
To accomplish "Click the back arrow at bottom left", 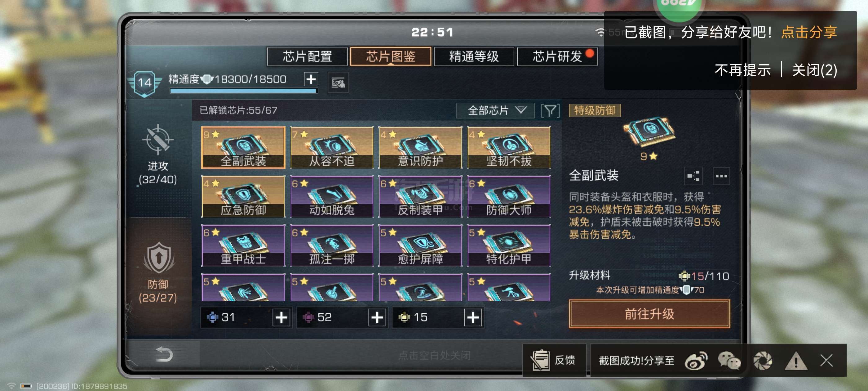I will pyautogui.click(x=164, y=354).
